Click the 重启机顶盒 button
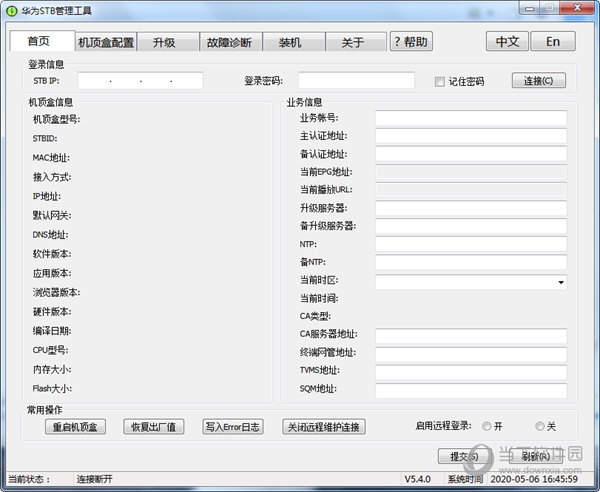Image resolution: width=600 pixels, height=492 pixels. (x=75, y=427)
